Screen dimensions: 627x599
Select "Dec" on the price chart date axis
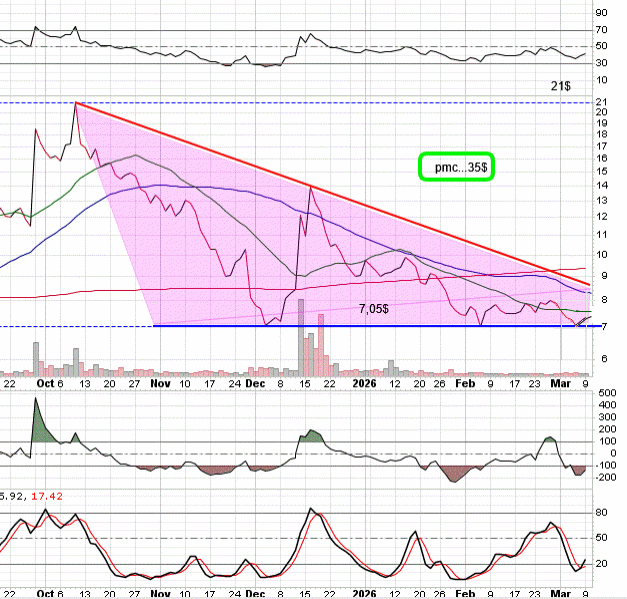click(256, 382)
